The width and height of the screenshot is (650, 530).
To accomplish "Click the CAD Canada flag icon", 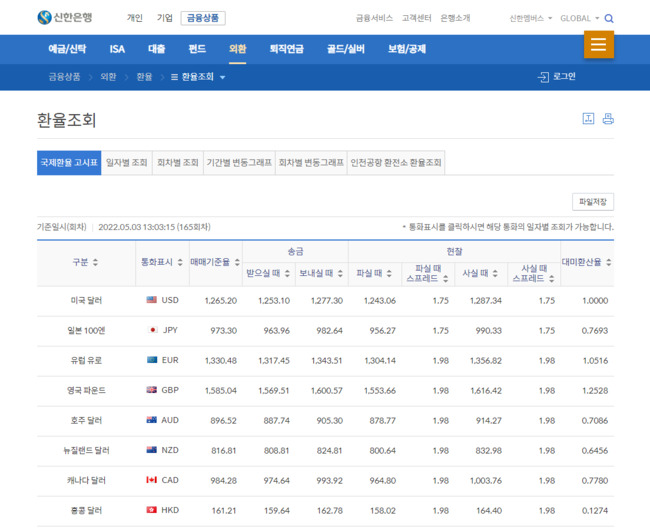I will point(152,480).
